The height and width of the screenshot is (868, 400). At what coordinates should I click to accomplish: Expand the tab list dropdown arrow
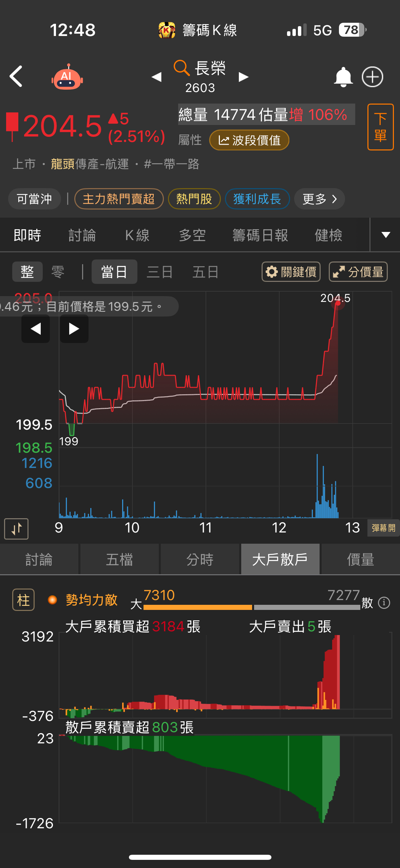(x=385, y=235)
